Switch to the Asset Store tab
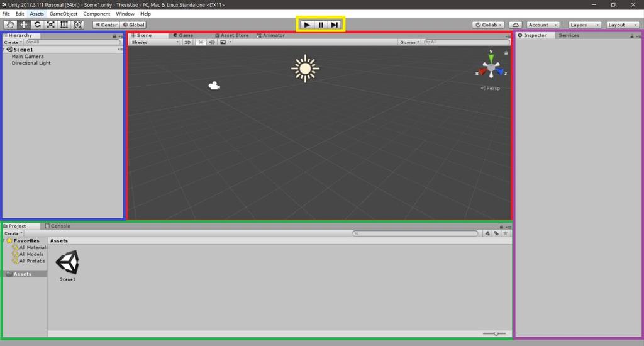This screenshot has height=346, width=644. pos(231,35)
